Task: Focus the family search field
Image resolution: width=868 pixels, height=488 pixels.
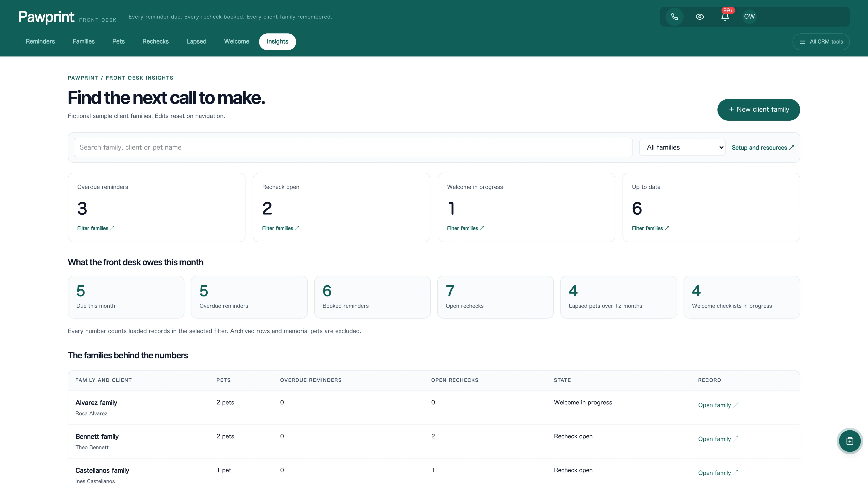Action: (353, 147)
